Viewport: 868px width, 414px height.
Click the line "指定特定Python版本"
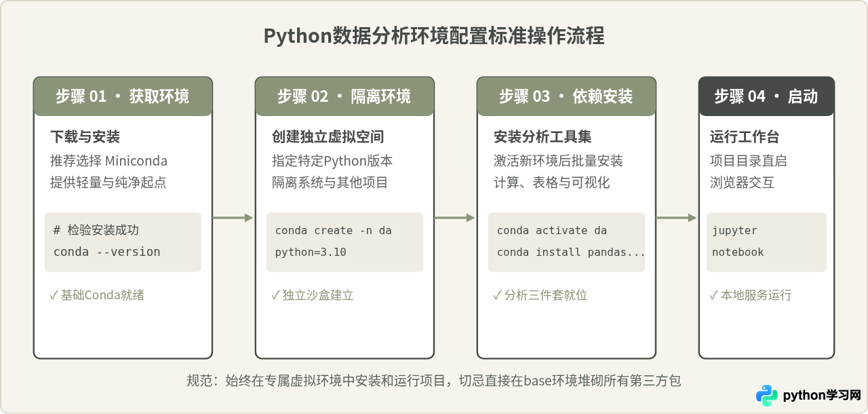[332, 161]
